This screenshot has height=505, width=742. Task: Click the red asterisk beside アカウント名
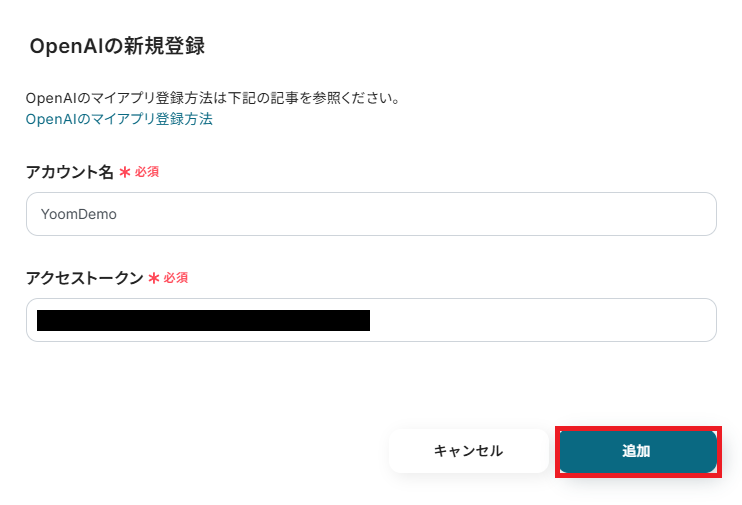tap(125, 172)
